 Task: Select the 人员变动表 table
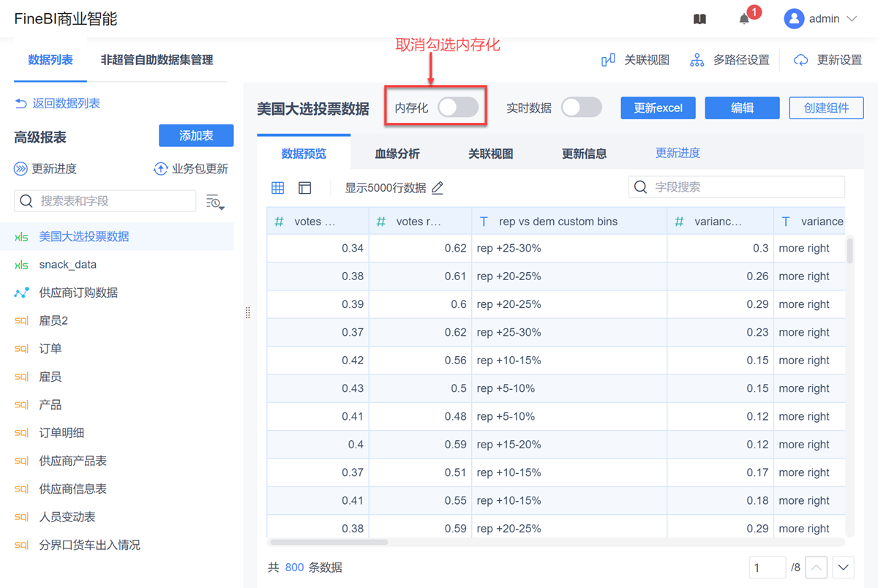117,517
